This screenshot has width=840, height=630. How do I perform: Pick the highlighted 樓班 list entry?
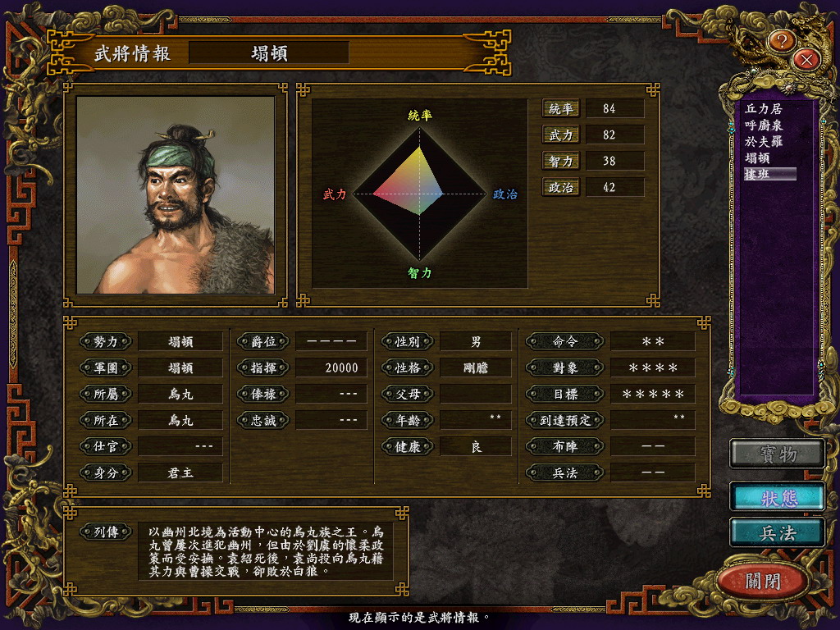coord(769,174)
